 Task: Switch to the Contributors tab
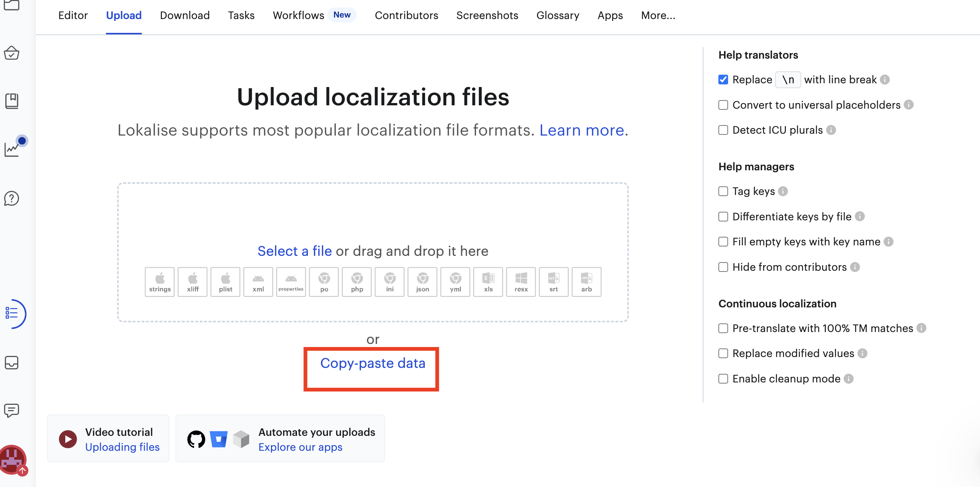[x=406, y=15]
